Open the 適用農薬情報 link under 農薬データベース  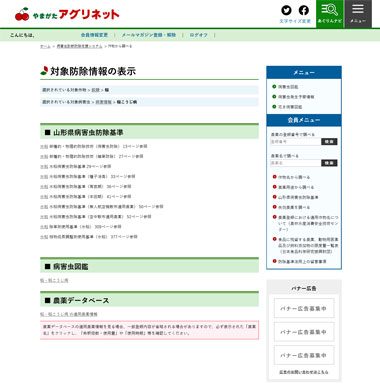tap(69, 314)
